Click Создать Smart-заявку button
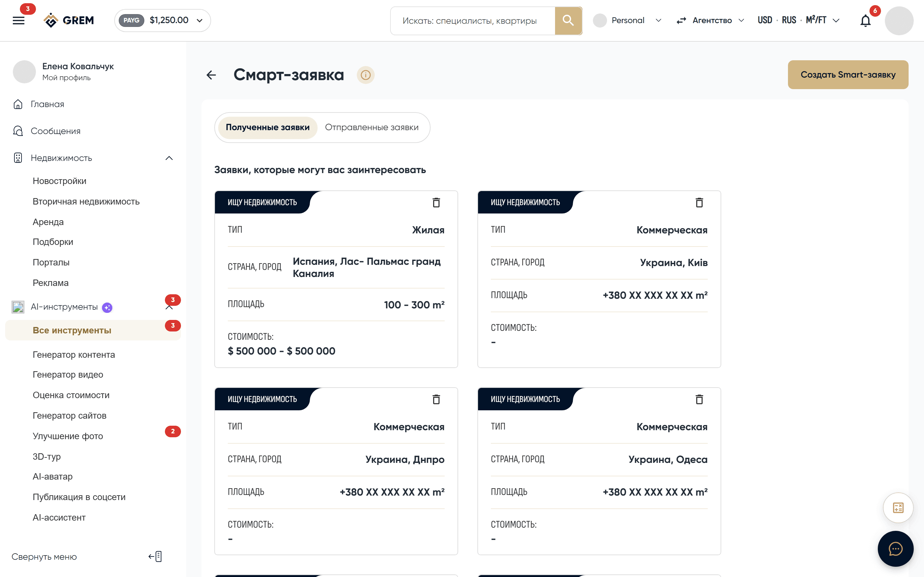This screenshot has width=924, height=577. coord(848,75)
